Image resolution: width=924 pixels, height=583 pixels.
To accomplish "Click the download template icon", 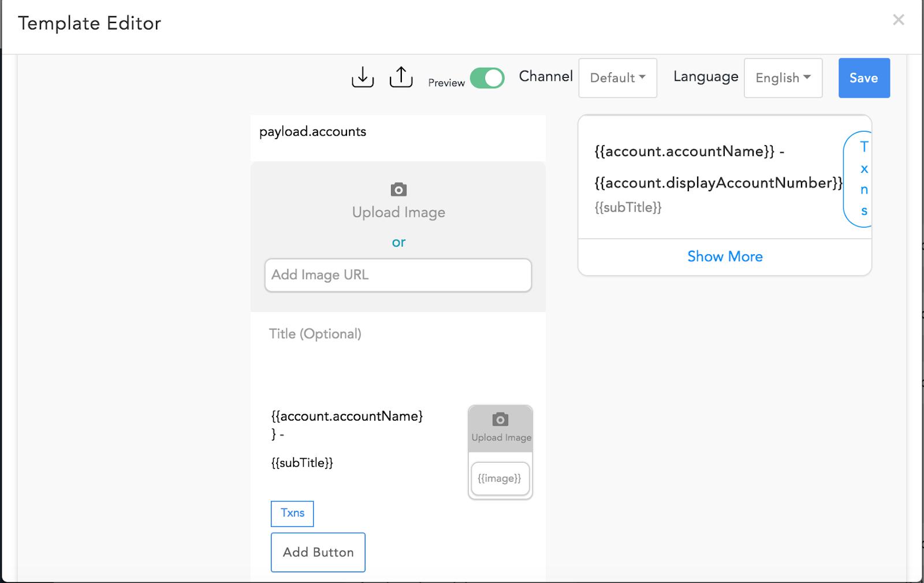I will pyautogui.click(x=363, y=77).
